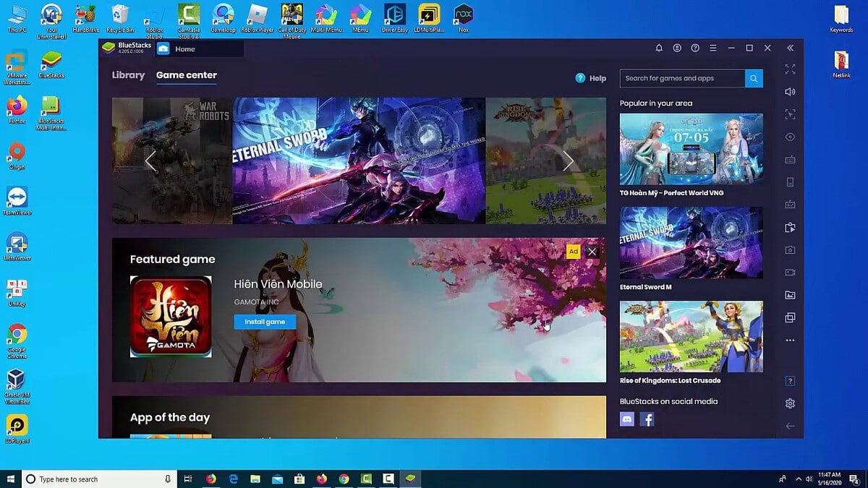The width and height of the screenshot is (868, 488).
Task: Take a screenshot using the sidebar camera icon
Action: [x=790, y=249]
